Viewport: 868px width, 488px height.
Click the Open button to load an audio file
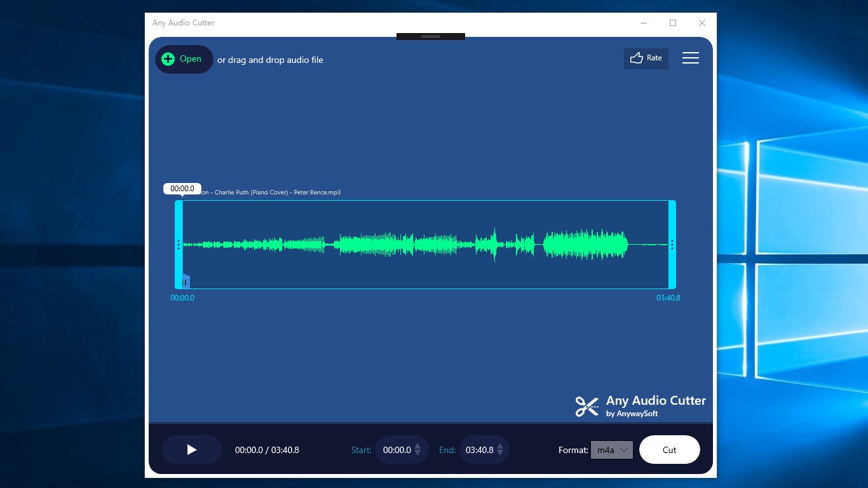184,58
